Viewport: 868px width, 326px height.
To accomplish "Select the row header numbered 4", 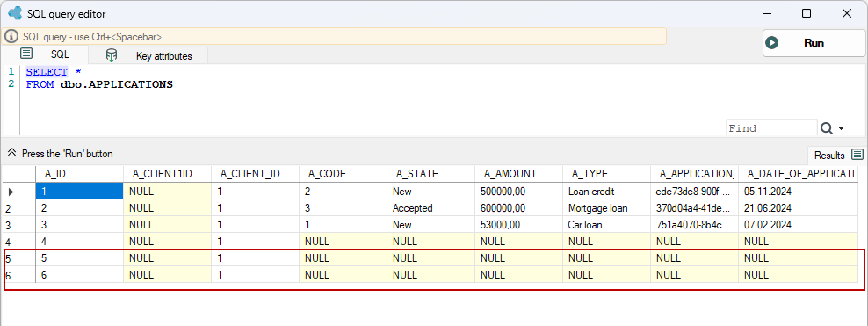I will click(x=18, y=242).
